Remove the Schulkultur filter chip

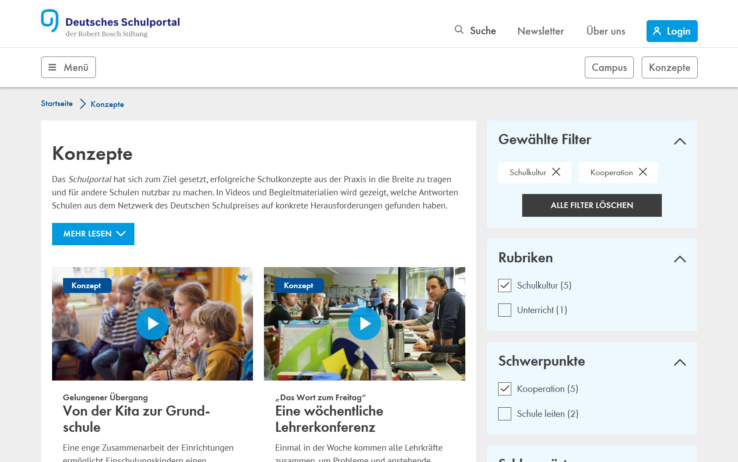coord(556,172)
